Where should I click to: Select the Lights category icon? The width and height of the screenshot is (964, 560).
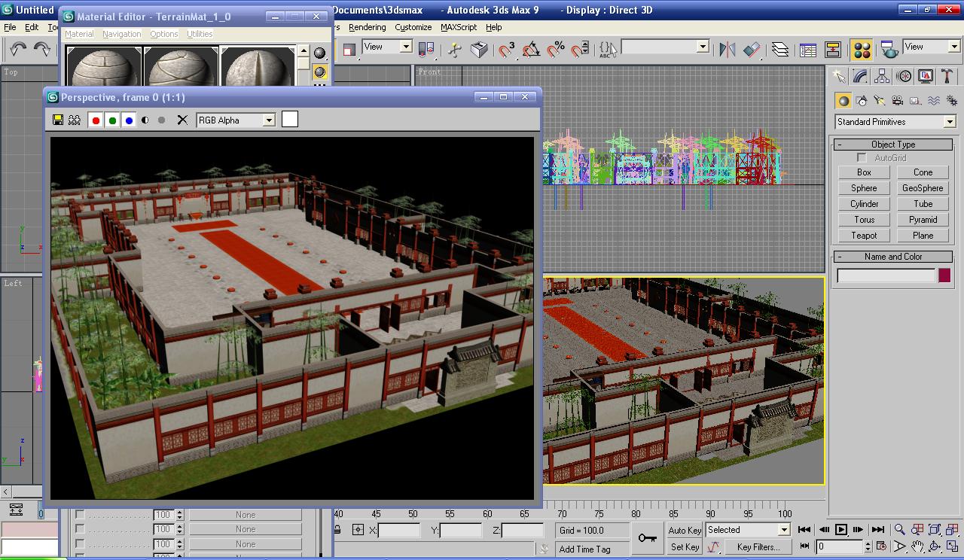[880, 101]
